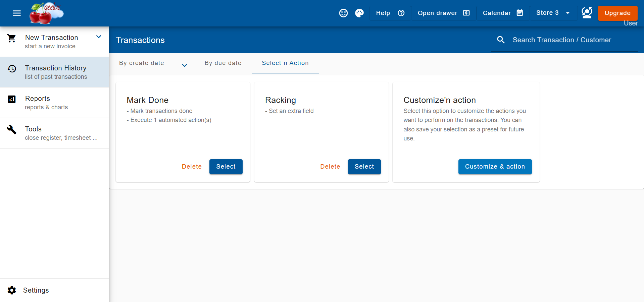644x302 pixels.
Task: Click the orange Upgrade button
Action: [x=617, y=13]
